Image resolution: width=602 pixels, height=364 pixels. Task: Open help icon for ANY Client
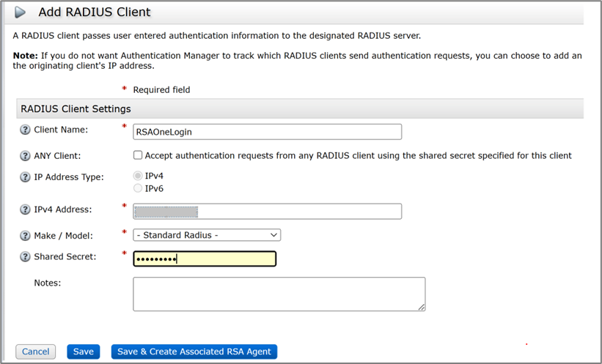[25, 155]
